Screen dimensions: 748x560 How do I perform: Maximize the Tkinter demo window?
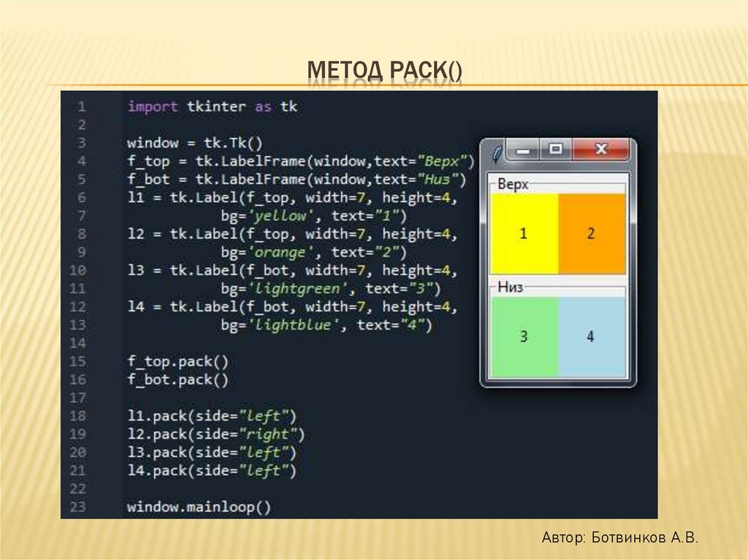[556, 150]
